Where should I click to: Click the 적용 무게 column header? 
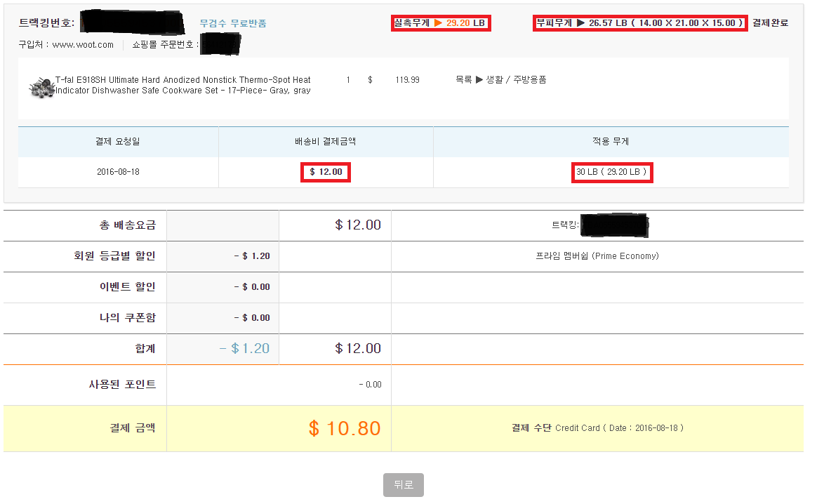click(x=611, y=141)
